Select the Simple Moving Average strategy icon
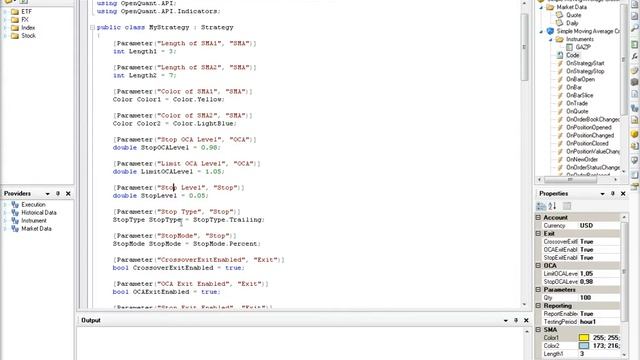640x360 pixels. pyautogui.click(x=550, y=31)
